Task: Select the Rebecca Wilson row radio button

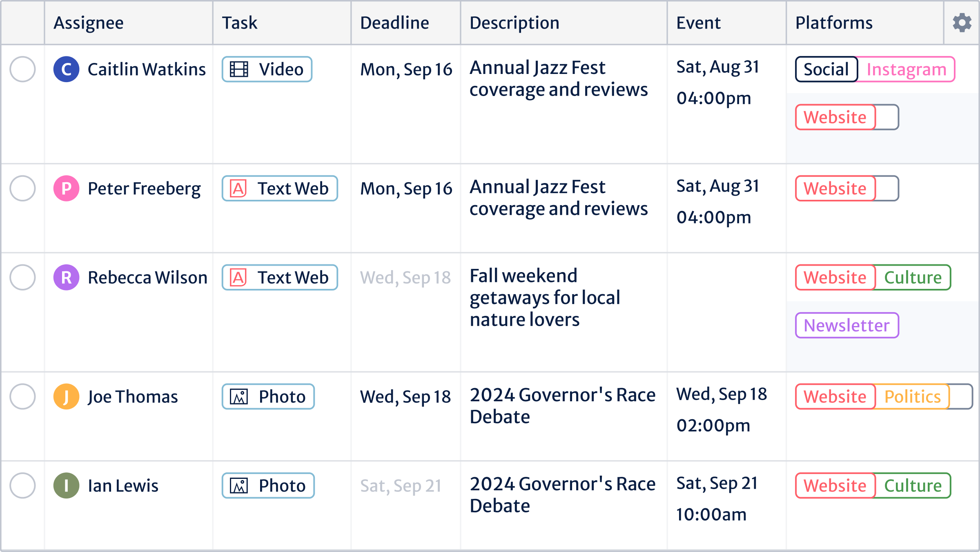Action: point(22,277)
